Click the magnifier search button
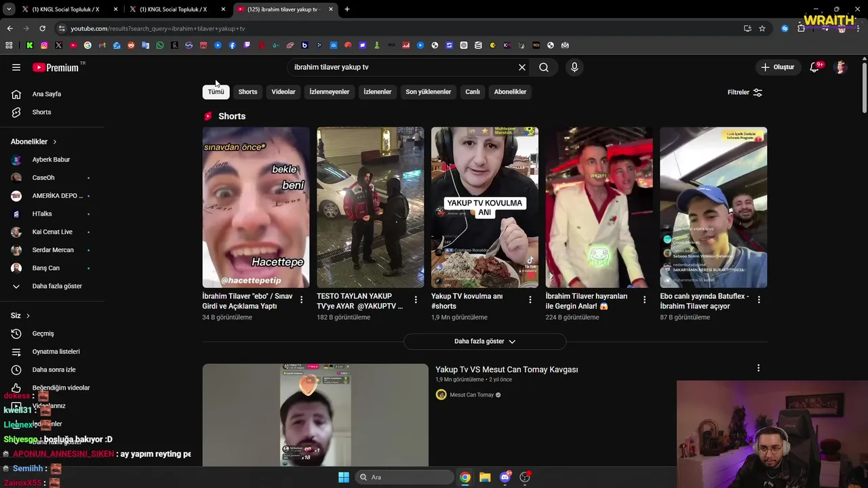 point(544,67)
